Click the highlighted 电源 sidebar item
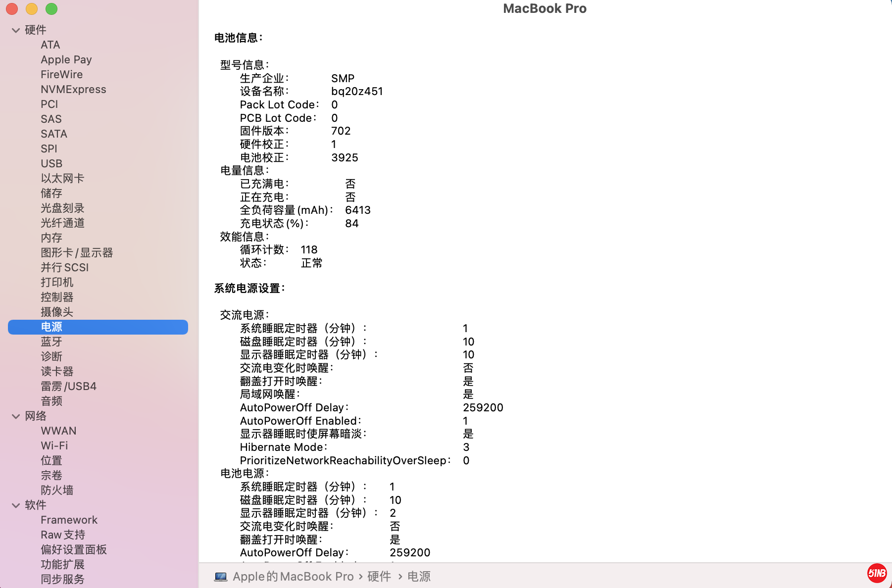The width and height of the screenshot is (892, 588). pos(98,327)
